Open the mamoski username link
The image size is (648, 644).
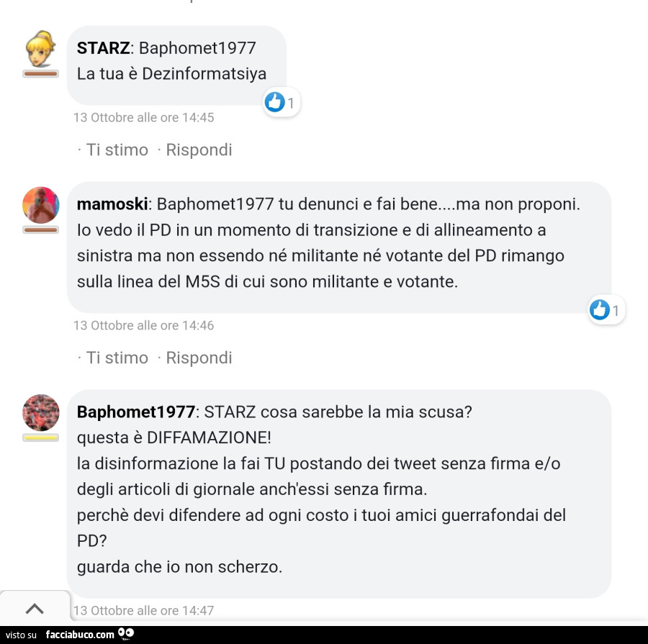(x=112, y=204)
